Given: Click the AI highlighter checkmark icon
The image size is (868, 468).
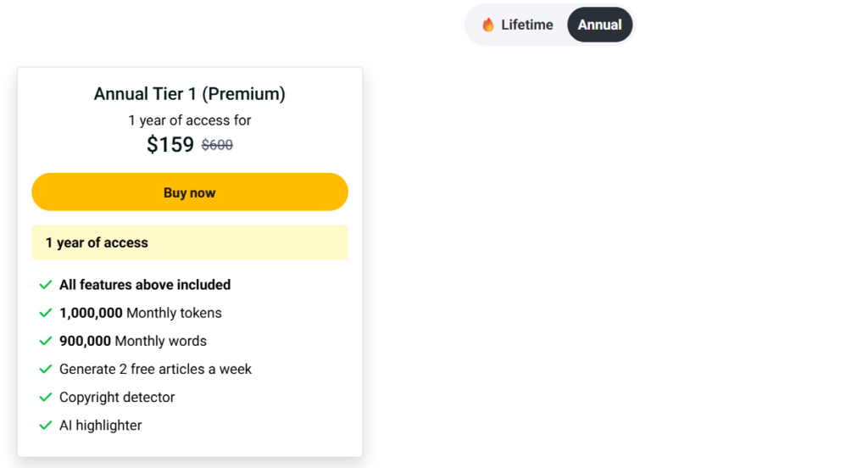Looking at the screenshot, I should coord(46,425).
